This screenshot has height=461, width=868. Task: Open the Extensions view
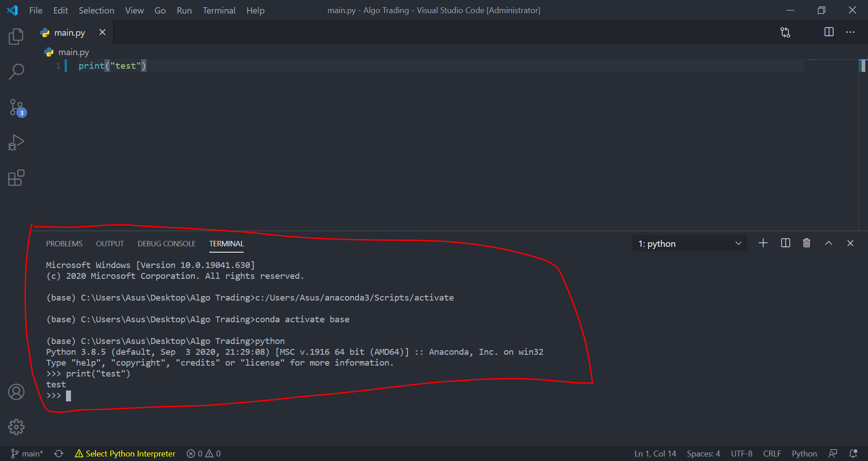click(16, 178)
